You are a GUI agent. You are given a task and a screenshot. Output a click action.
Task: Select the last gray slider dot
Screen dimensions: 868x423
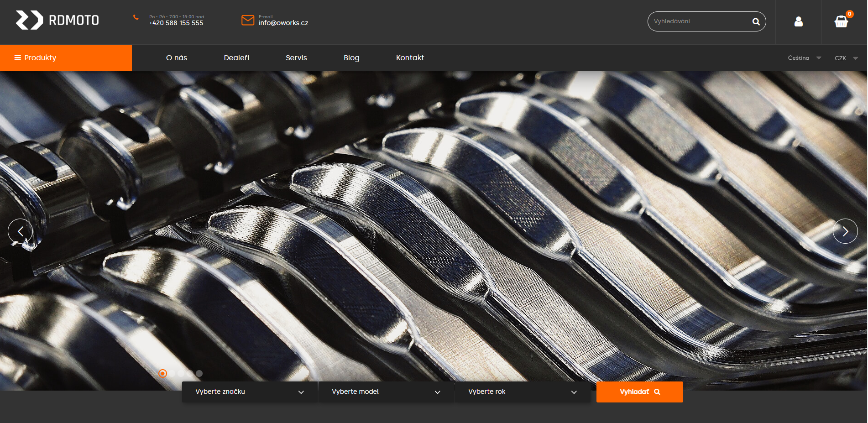pyautogui.click(x=199, y=373)
